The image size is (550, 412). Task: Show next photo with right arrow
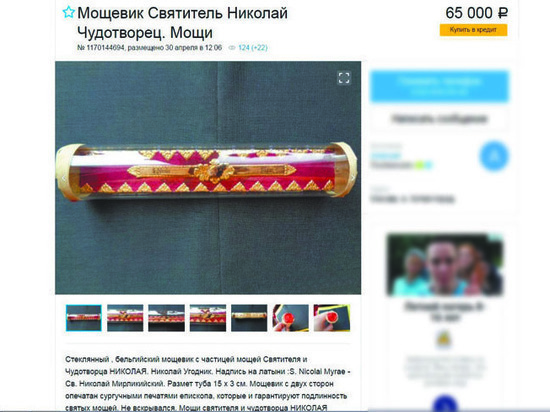pos(353,178)
